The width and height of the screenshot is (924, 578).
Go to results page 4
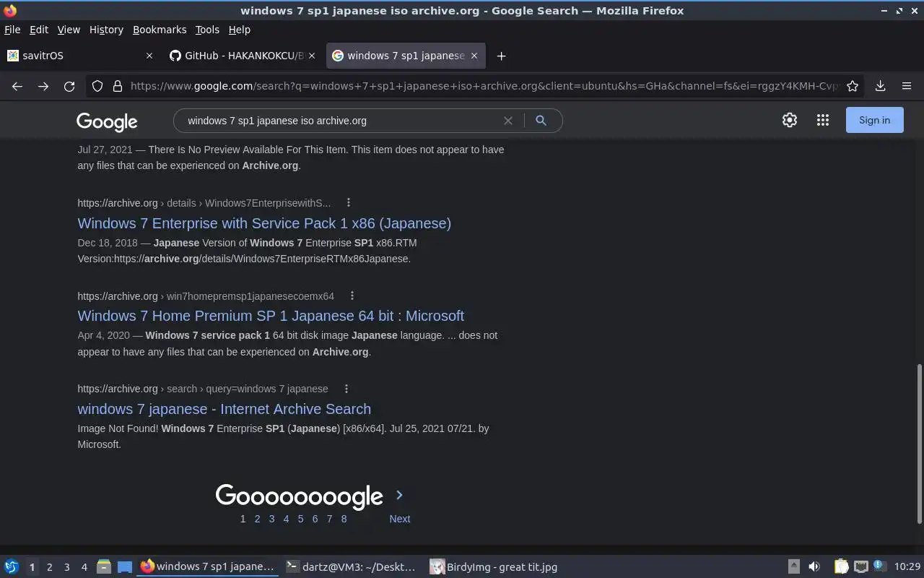click(x=286, y=519)
